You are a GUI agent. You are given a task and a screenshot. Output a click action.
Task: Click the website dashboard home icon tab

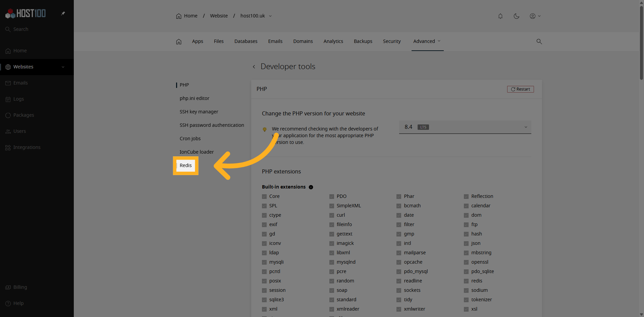click(179, 41)
